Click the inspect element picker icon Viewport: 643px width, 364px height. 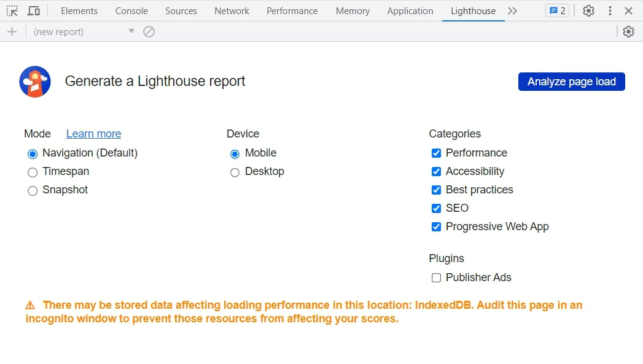[x=12, y=11]
